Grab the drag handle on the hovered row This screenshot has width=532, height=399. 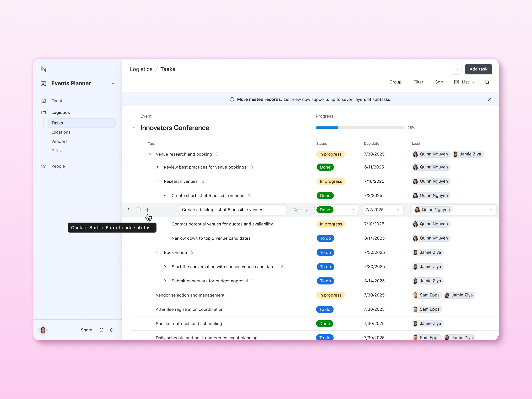click(x=129, y=210)
